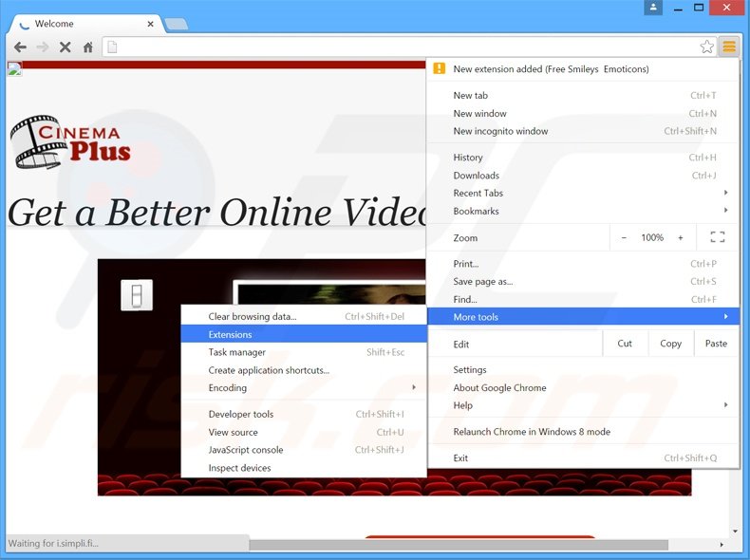This screenshot has height=560, width=750.
Task: Click the forward navigation arrow
Action: [43, 47]
